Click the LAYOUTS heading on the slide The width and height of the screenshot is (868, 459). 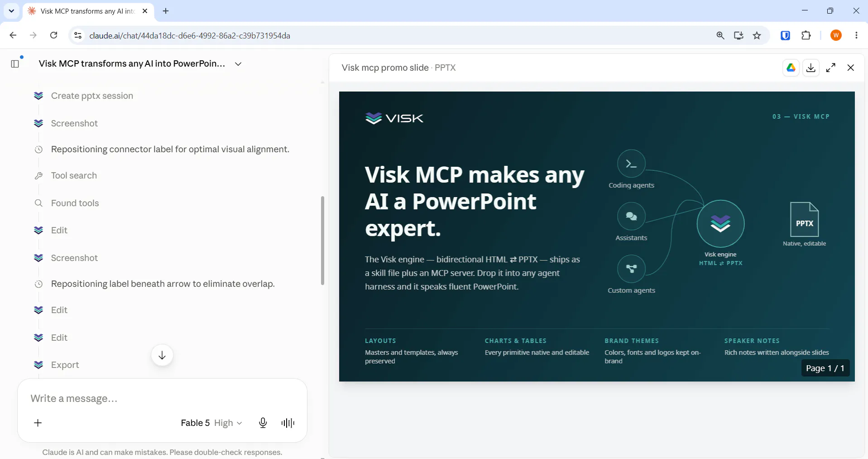(x=380, y=341)
